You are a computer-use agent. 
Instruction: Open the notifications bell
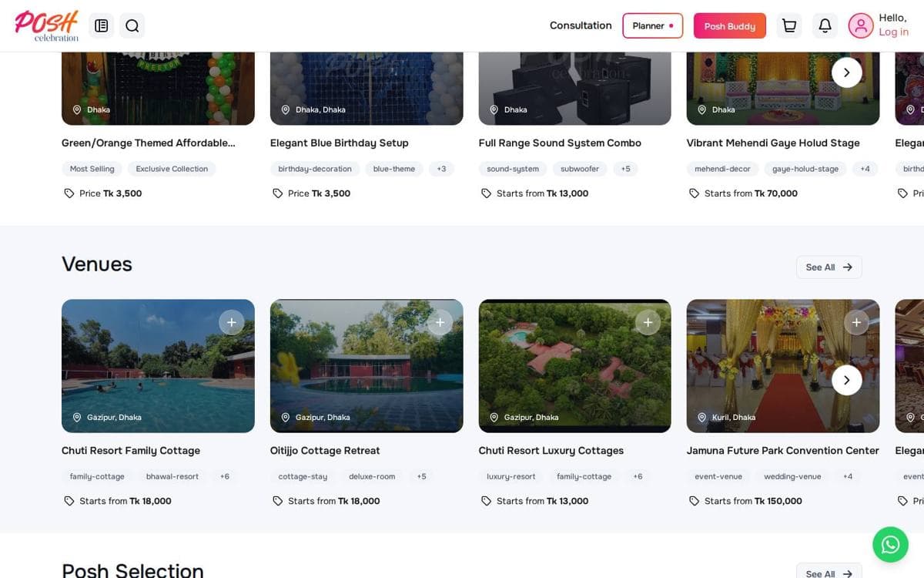825,25
